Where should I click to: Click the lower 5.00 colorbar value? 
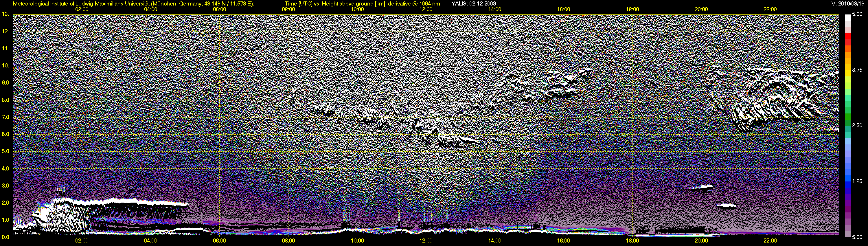857,237
